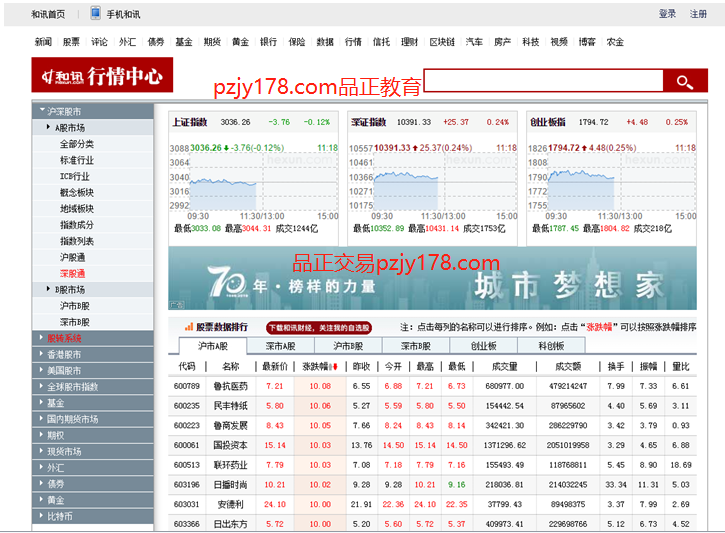Click the red sort arrow in 涨跌幅 header
The width and height of the screenshot is (725, 533).
[335, 367]
